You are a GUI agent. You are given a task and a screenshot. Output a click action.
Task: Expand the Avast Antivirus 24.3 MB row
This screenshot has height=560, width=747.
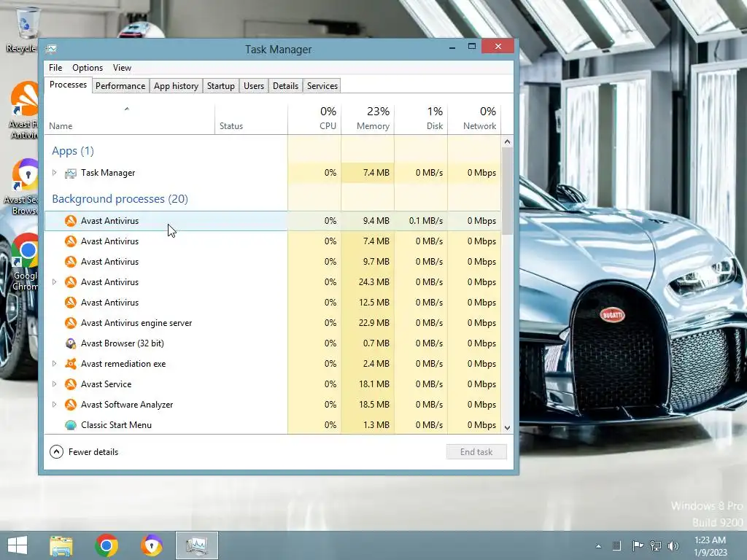click(54, 282)
